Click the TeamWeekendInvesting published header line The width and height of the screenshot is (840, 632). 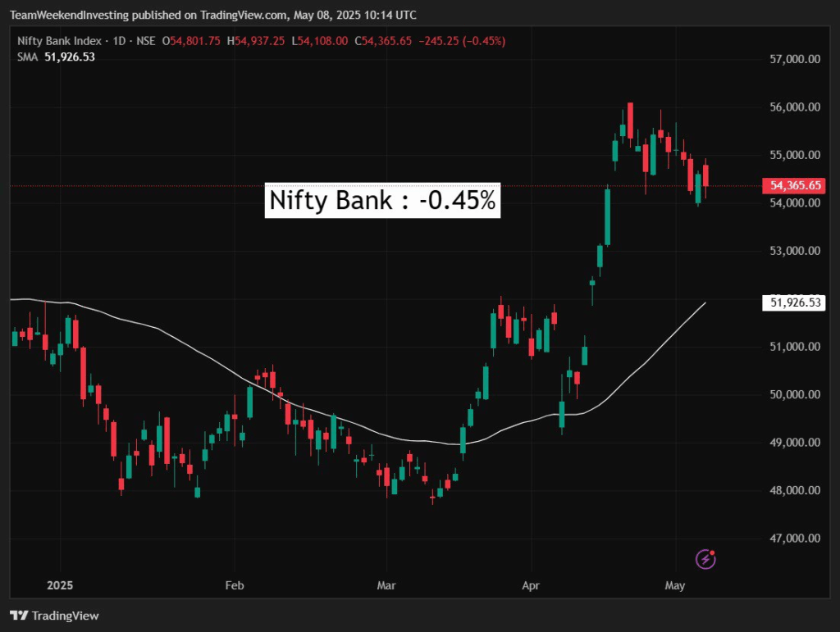coord(213,15)
